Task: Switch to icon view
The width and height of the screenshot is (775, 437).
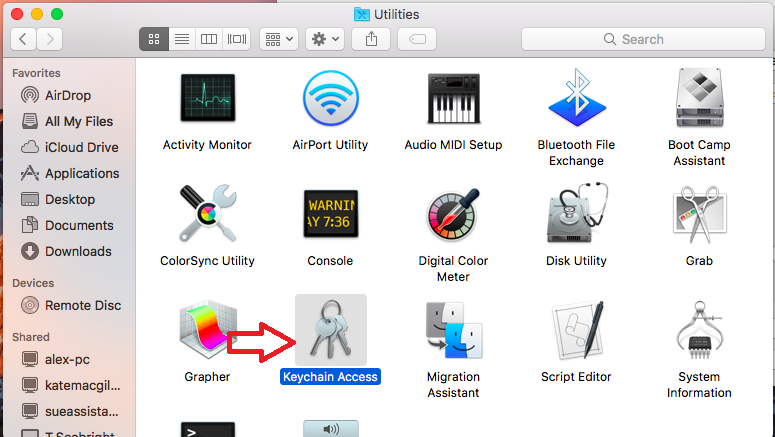Action: (x=154, y=39)
